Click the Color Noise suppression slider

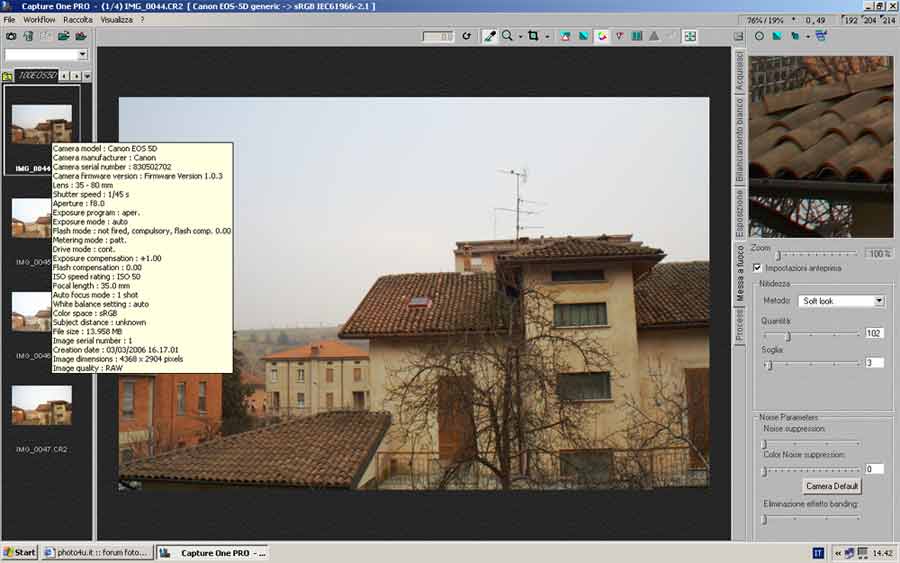click(811, 471)
